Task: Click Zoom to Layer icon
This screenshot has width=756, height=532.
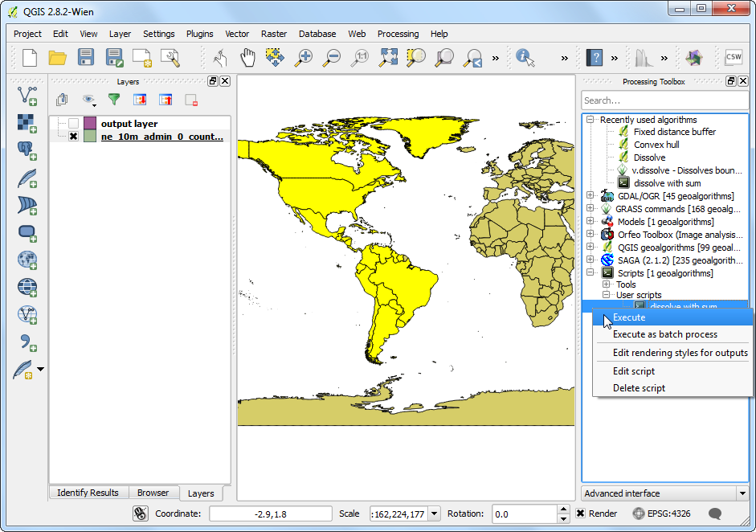Action: click(444, 58)
